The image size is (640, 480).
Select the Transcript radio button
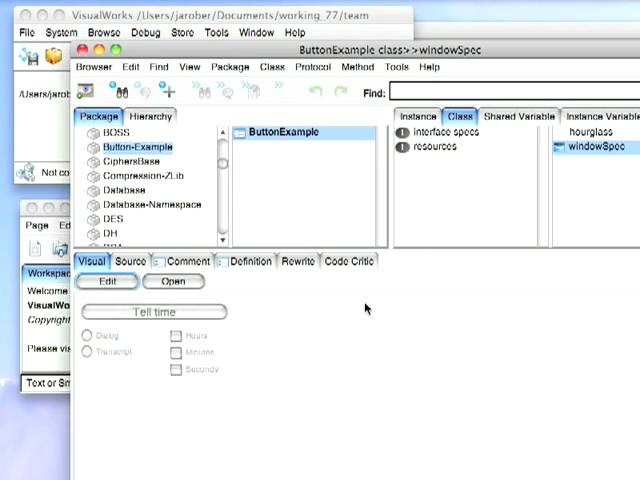pyautogui.click(x=87, y=351)
